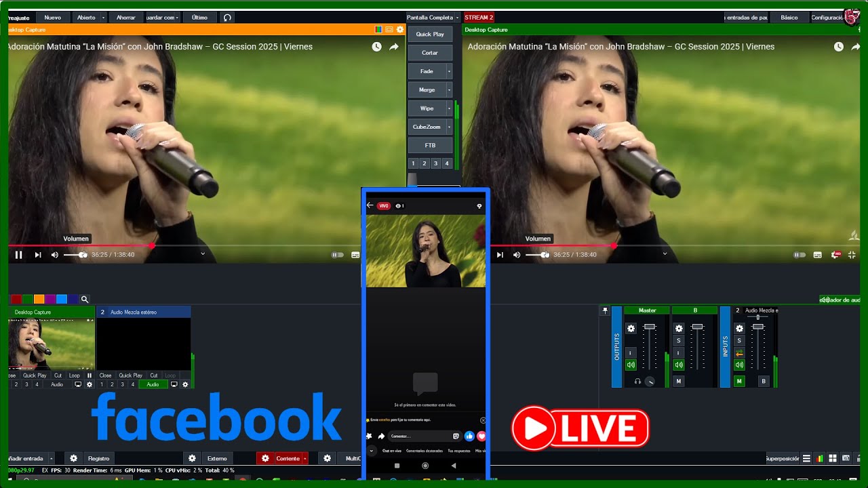The width and height of the screenshot is (868, 488).
Task: Toggle M button on bus B
Action: click(679, 381)
